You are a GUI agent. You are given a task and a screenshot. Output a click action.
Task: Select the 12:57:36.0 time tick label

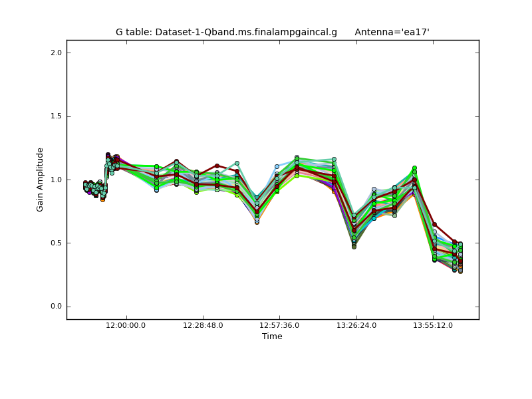[279, 326]
